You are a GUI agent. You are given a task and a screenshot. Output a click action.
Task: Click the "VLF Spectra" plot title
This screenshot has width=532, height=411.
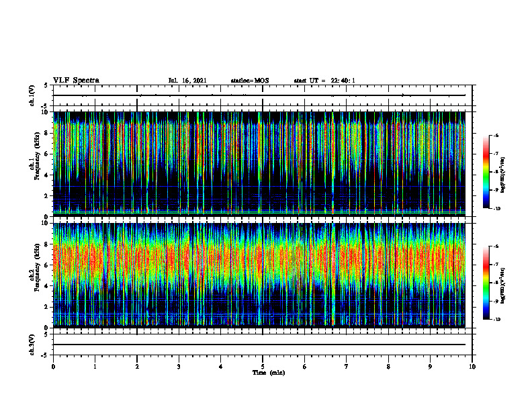pos(76,81)
